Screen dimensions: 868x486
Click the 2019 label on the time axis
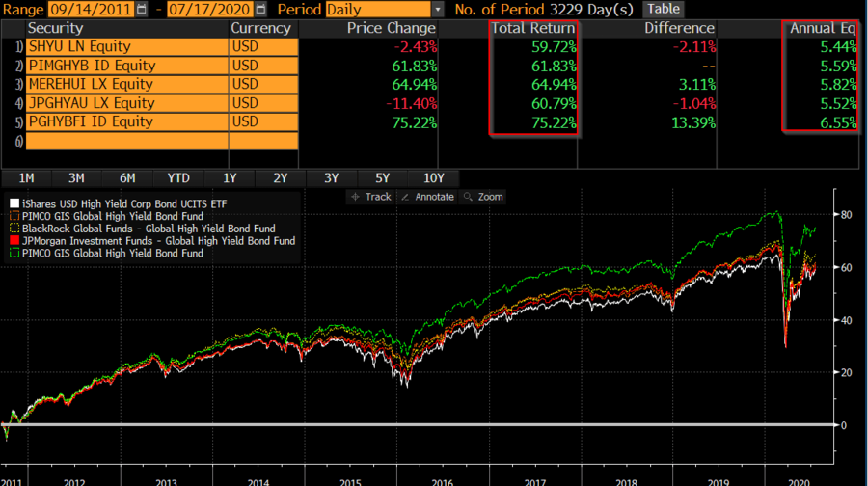click(719, 481)
